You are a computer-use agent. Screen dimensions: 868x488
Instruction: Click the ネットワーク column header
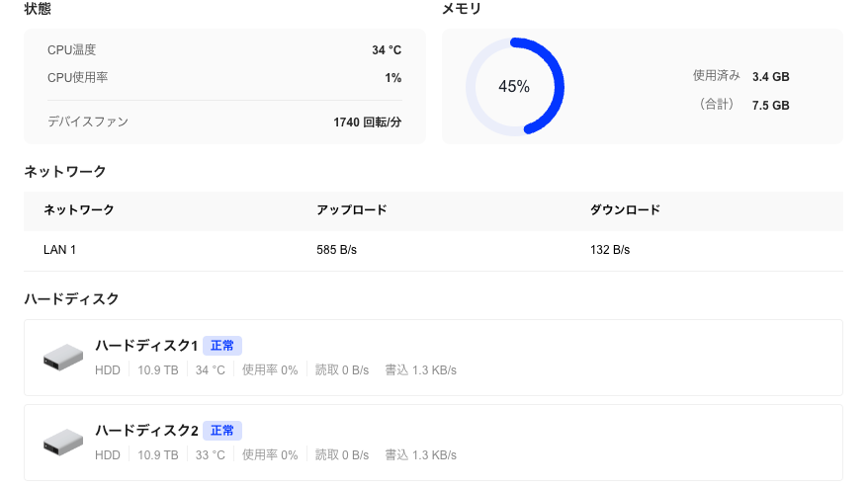[x=79, y=210]
